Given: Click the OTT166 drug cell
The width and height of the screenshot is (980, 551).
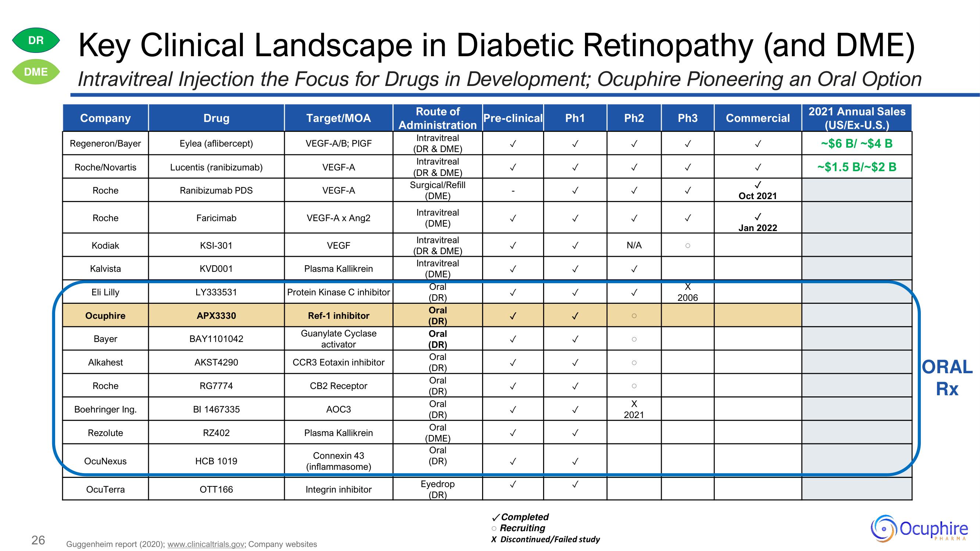Looking at the screenshot, I should (x=216, y=489).
